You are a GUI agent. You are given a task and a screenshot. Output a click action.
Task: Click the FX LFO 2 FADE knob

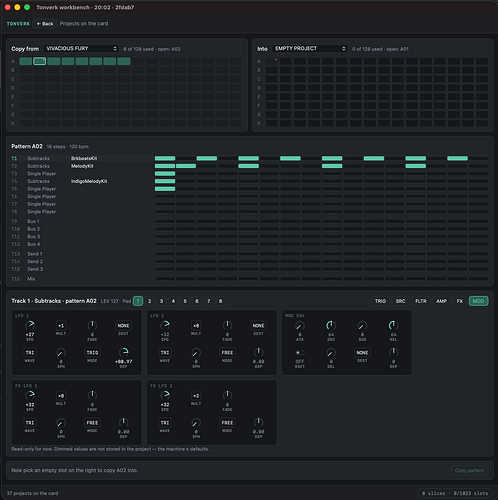pyautogui.click(x=227, y=395)
